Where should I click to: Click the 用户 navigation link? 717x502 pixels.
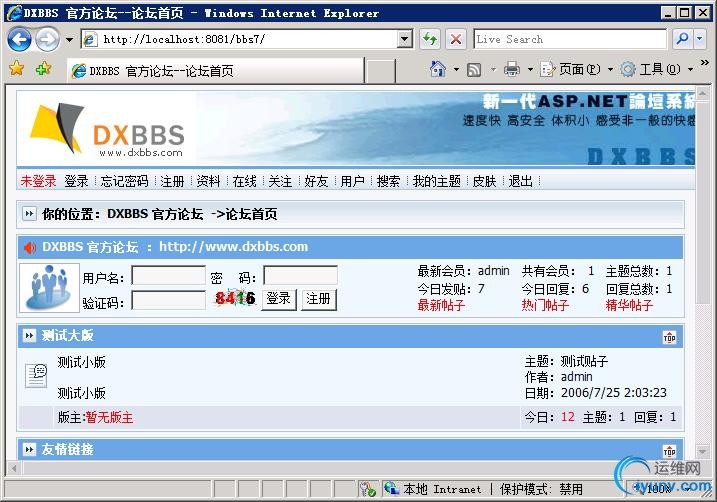coord(352,182)
